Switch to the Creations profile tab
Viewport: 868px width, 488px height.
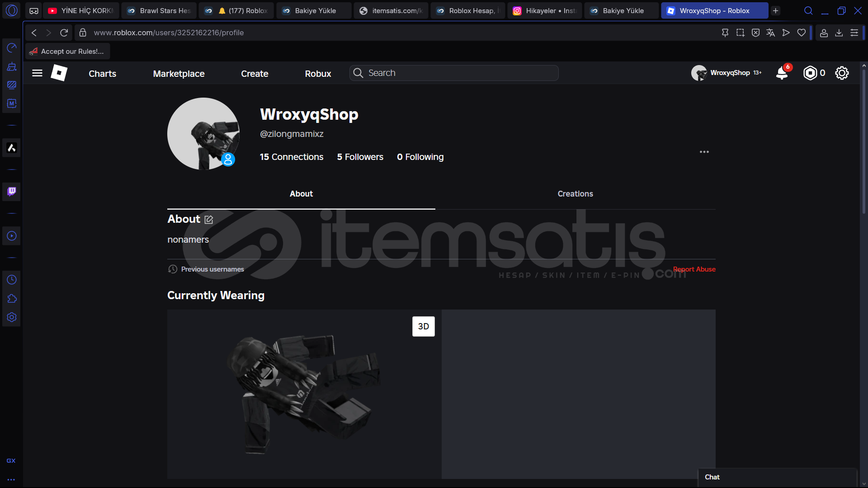[x=575, y=194]
